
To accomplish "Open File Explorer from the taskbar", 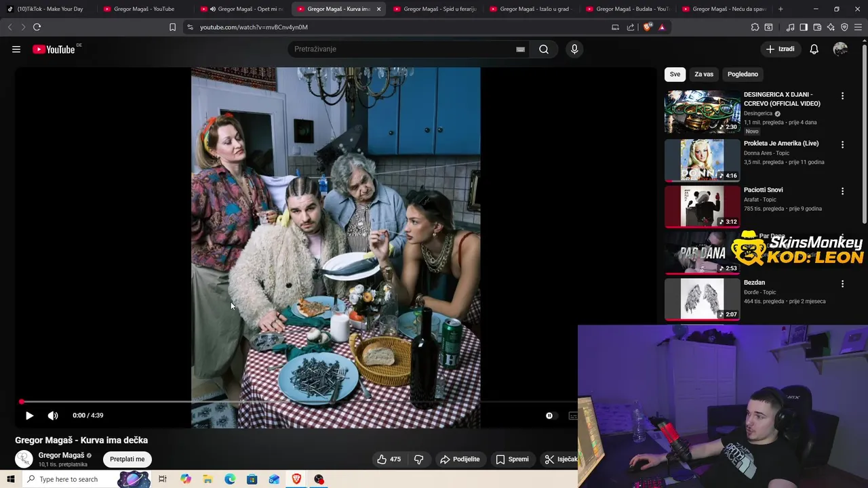I will point(208,479).
